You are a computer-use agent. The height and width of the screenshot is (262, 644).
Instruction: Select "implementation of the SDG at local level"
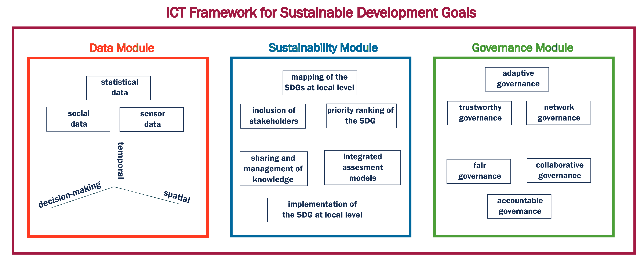click(x=323, y=210)
